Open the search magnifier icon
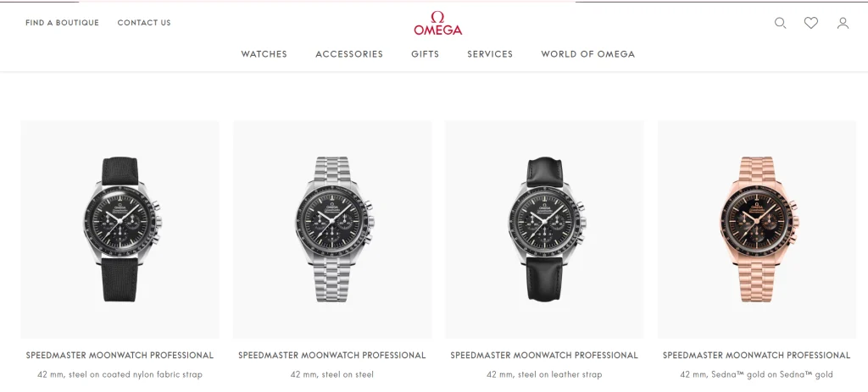Viewport: 868px width, 392px height. pyautogui.click(x=780, y=23)
